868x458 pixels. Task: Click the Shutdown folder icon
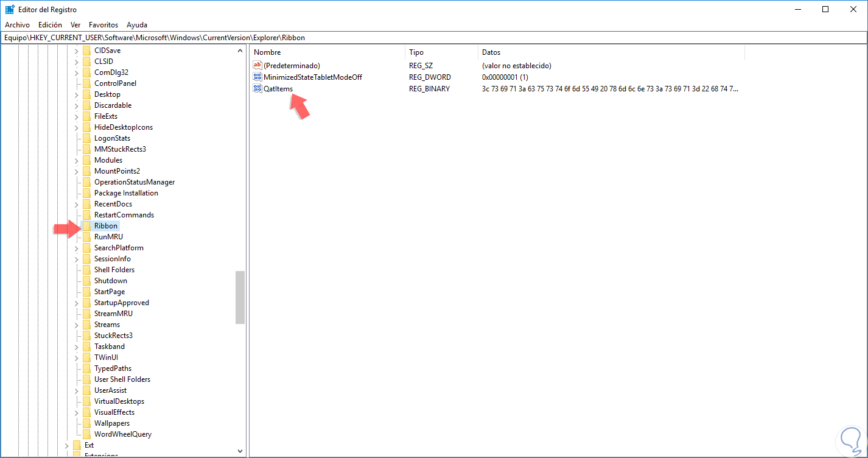86,281
